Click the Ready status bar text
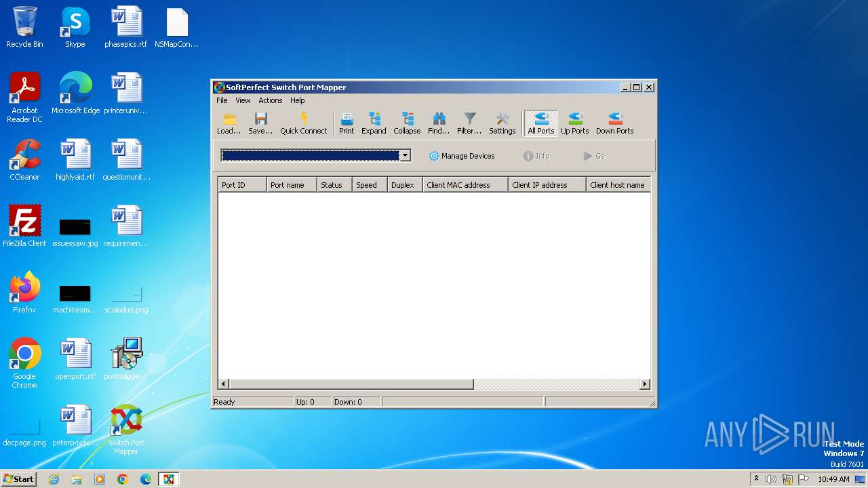The height and width of the screenshot is (488, 868). click(224, 402)
